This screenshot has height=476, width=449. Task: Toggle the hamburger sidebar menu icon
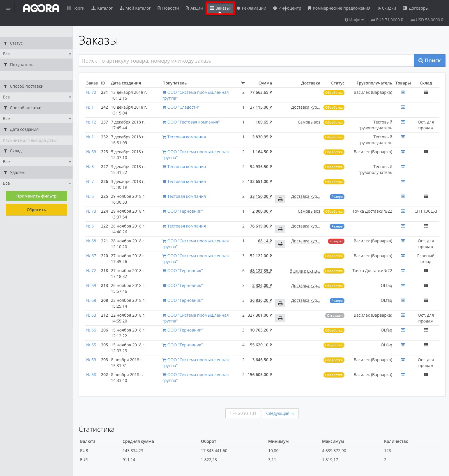(x=9, y=8)
